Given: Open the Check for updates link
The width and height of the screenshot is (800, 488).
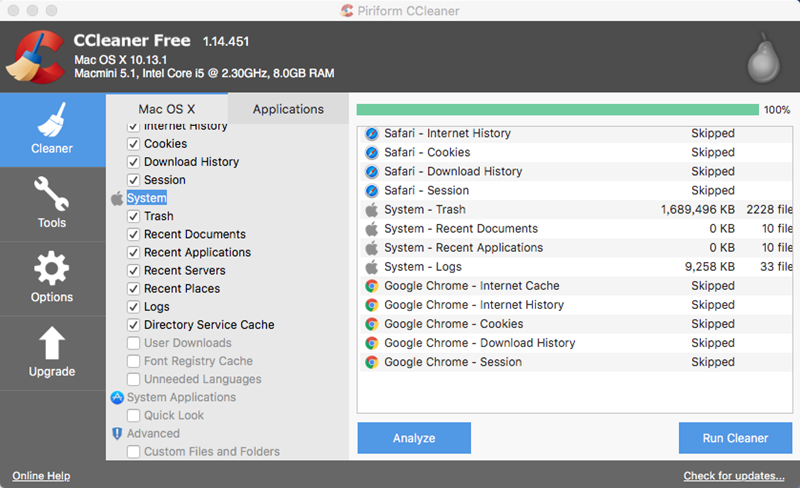Looking at the screenshot, I should coord(734,476).
